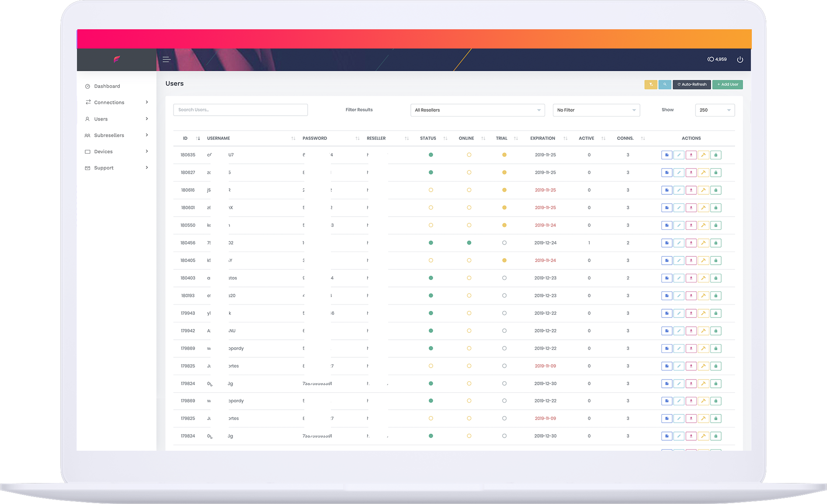The width and height of the screenshot is (827, 504).
Task: Expand the Subresellers chevron in sidebar
Action: pyautogui.click(x=146, y=135)
